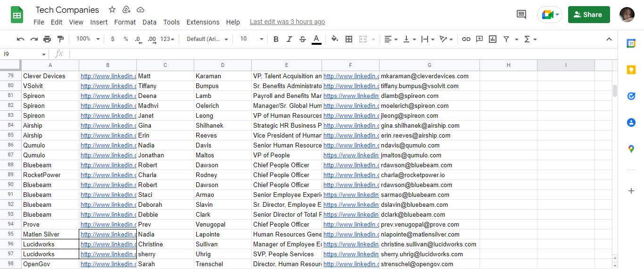Open the View menu
The height and width of the screenshot is (269, 644).
76,22
